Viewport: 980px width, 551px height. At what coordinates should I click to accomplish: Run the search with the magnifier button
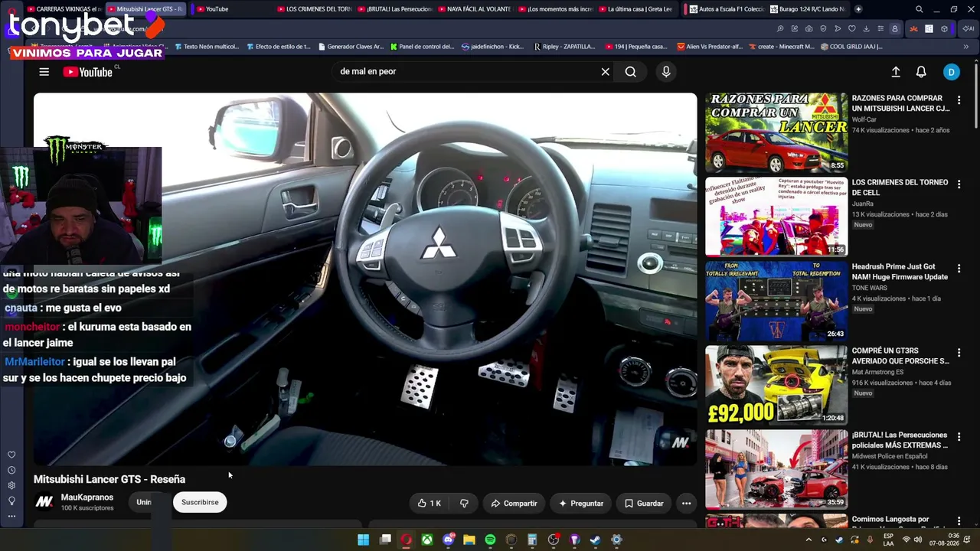(x=630, y=72)
